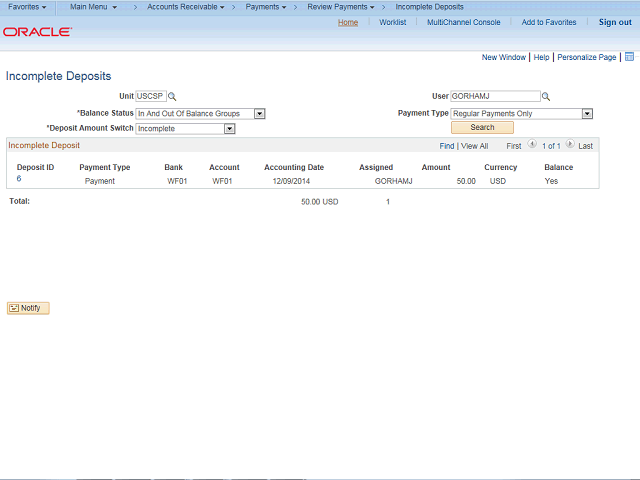
Task: Click Find link in grid header
Action: (447, 146)
